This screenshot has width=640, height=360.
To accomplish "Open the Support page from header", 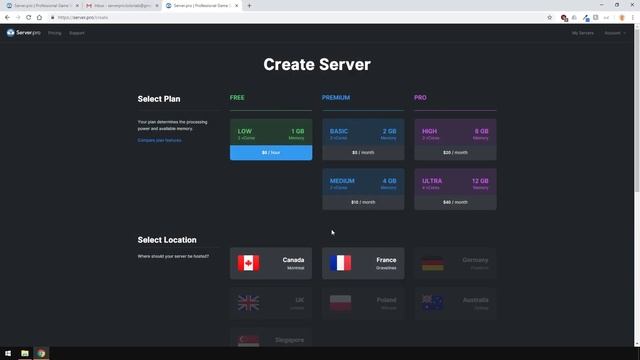I will coord(77,33).
